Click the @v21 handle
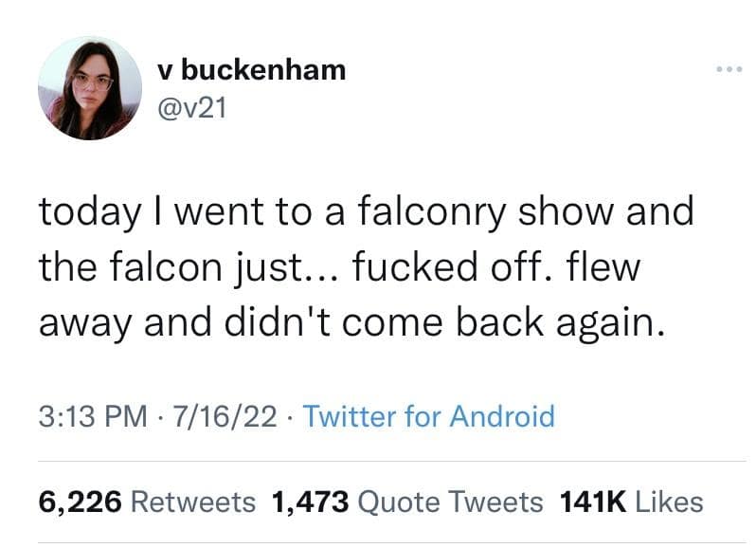 click(192, 107)
